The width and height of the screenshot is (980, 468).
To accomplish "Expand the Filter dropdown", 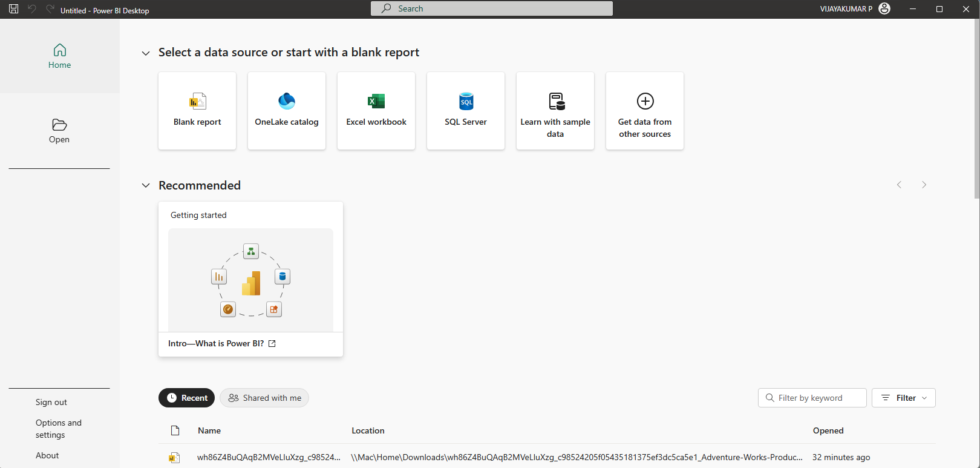I will click(x=903, y=398).
